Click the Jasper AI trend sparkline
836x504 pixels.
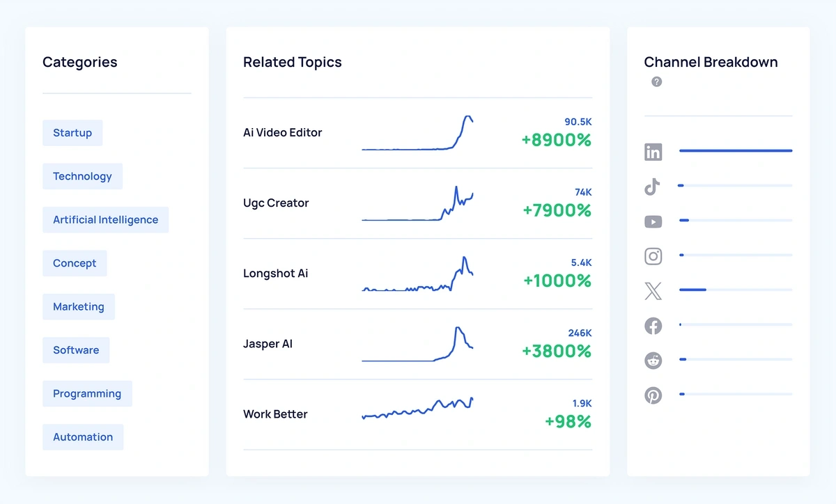click(417, 344)
